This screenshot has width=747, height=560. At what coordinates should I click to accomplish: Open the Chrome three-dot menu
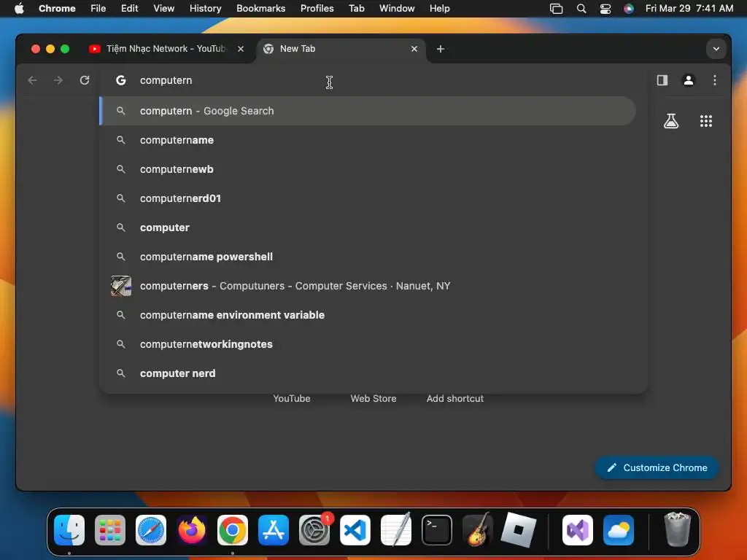[715, 80]
